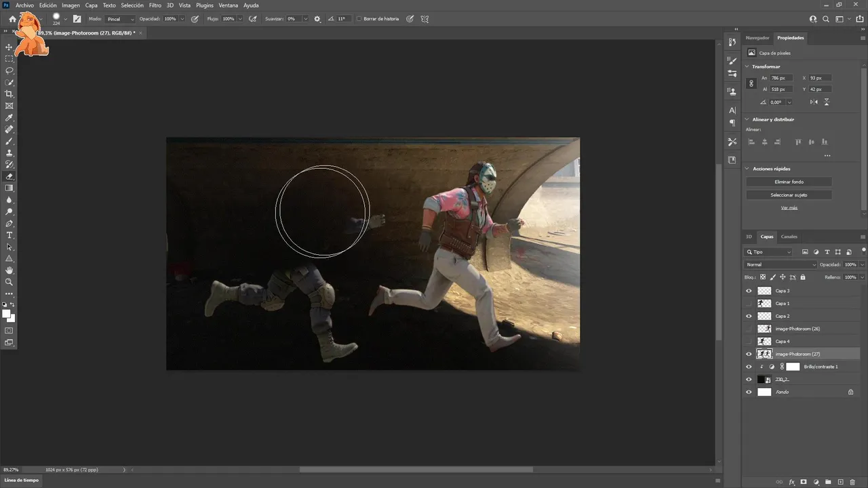Collapse the Alinear y distribuir section

tap(747, 119)
